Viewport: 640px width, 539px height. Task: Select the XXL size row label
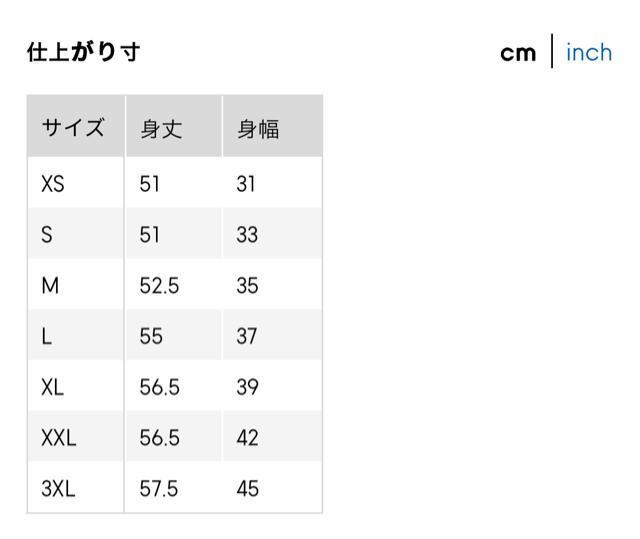pos(58,438)
